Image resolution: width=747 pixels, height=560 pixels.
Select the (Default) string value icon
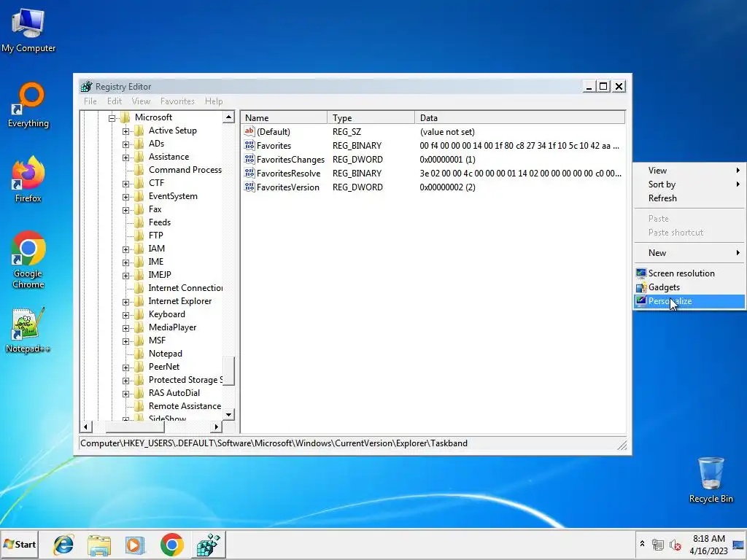(x=249, y=131)
